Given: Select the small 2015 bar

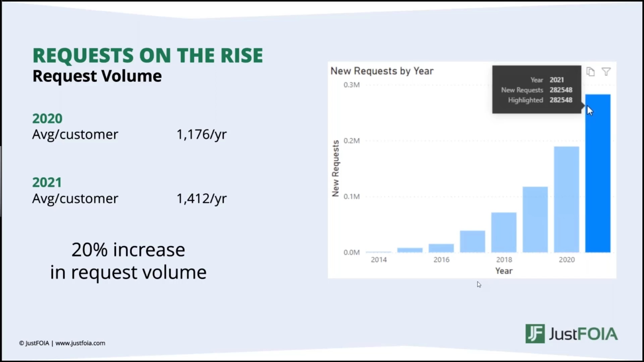Looking at the screenshot, I should point(410,250).
